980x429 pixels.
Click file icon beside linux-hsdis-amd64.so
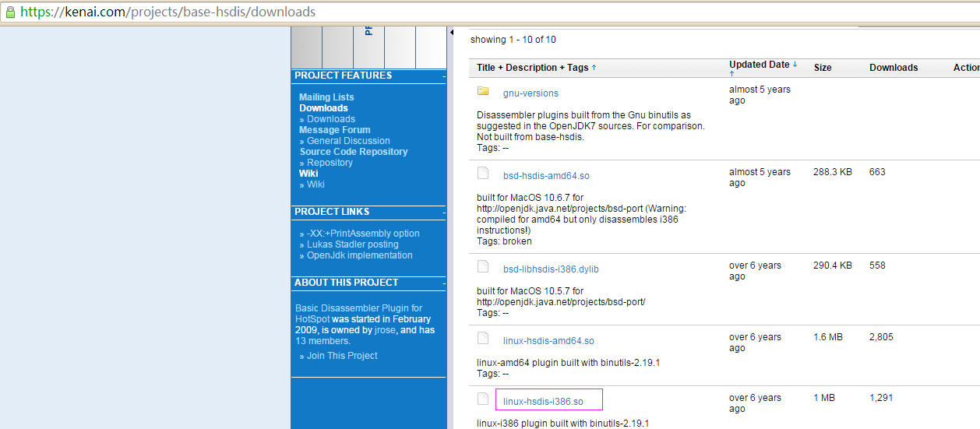(483, 338)
